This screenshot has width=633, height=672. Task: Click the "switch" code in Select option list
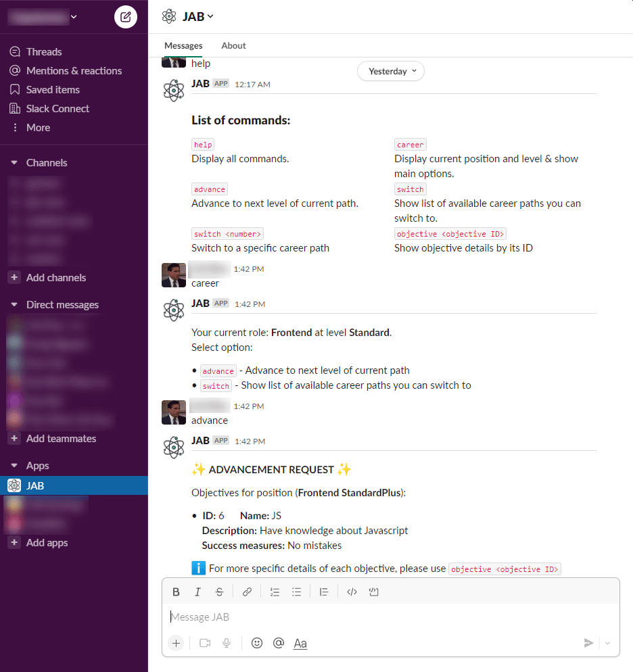click(216, 386)
